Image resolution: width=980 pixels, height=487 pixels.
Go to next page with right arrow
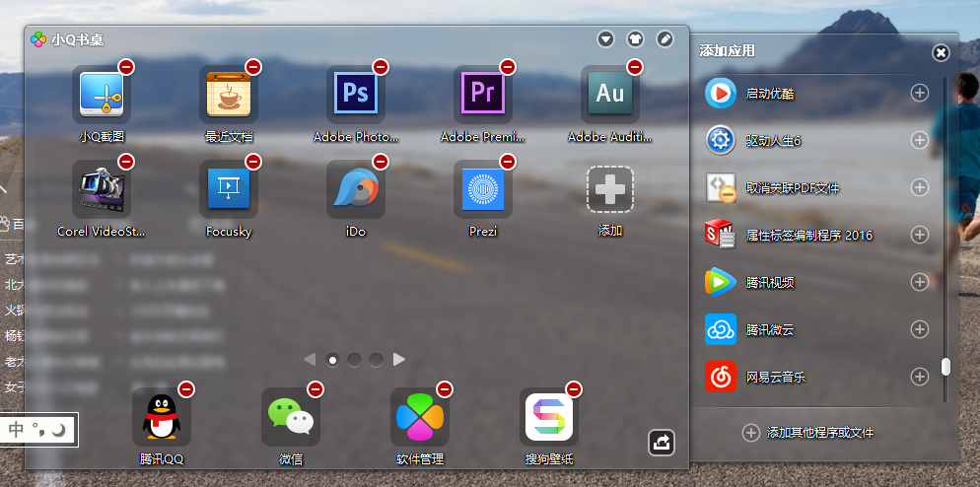398,360
